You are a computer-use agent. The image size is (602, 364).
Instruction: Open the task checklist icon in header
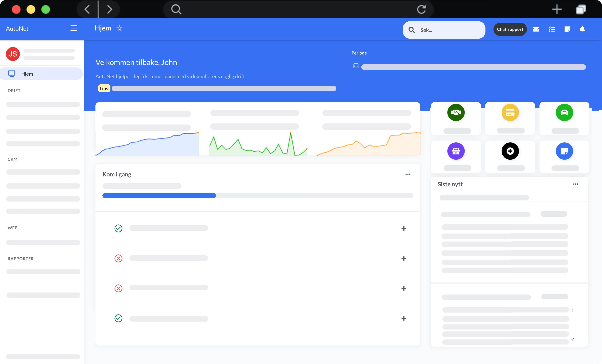point(552,29)
